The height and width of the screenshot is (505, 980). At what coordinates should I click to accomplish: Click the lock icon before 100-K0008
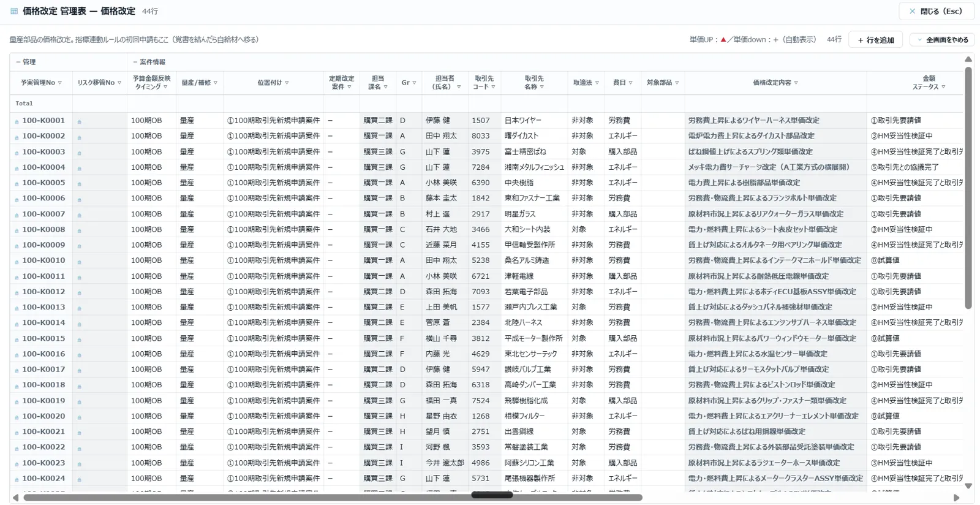[17, 230]
